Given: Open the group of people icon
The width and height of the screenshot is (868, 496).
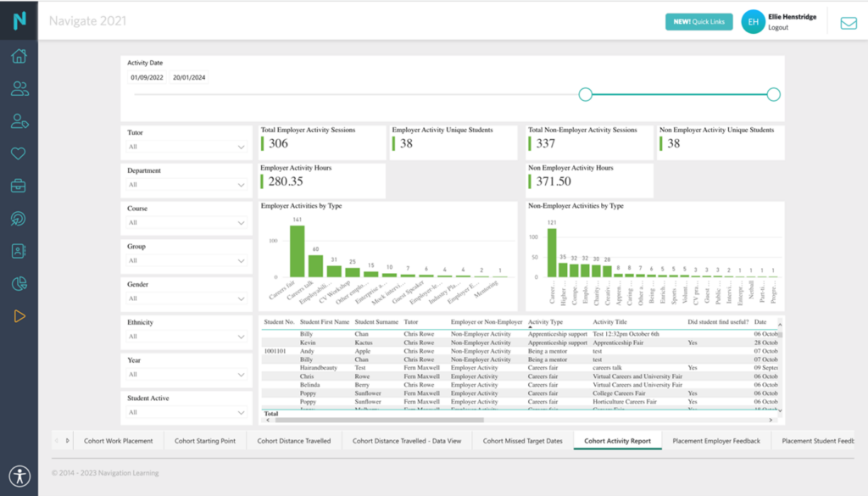Looking at the screenshot, I should [19, 88].
